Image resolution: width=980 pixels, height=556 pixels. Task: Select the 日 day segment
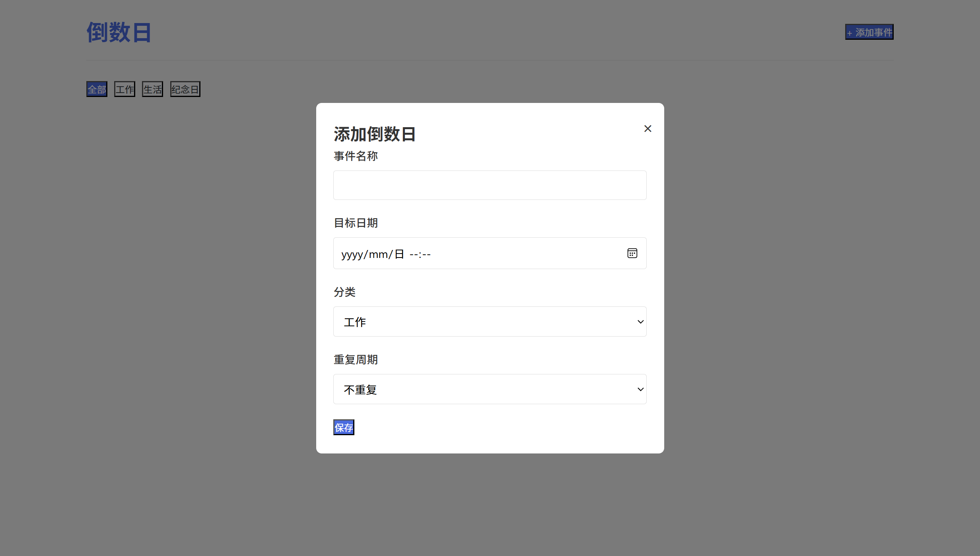coord(399,254)
